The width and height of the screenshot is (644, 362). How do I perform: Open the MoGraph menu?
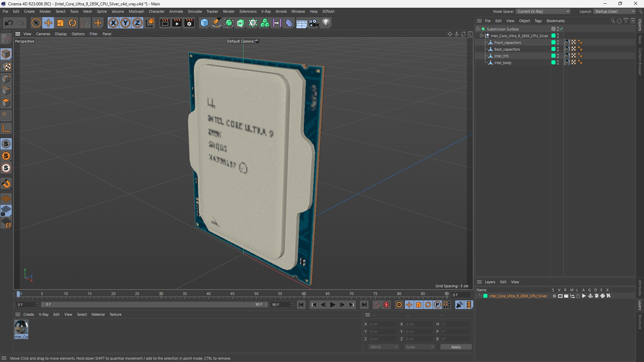pyautogui.click(x=136, y=11)
